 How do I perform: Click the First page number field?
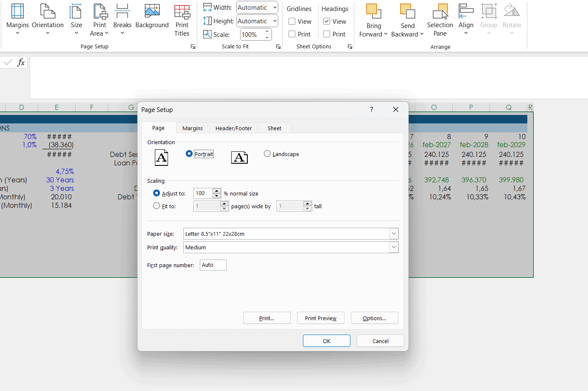(x=213, y=265)
